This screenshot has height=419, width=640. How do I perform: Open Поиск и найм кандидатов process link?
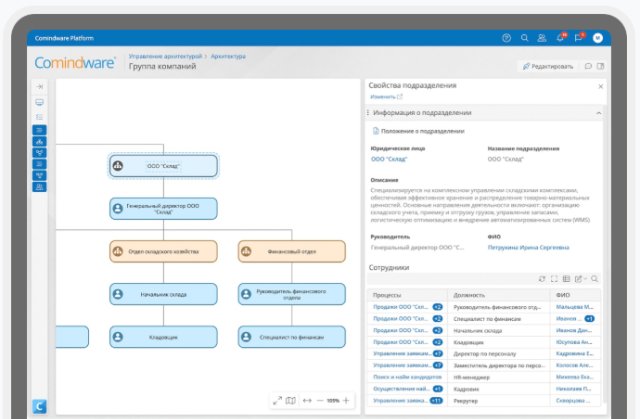click(407, 377)
